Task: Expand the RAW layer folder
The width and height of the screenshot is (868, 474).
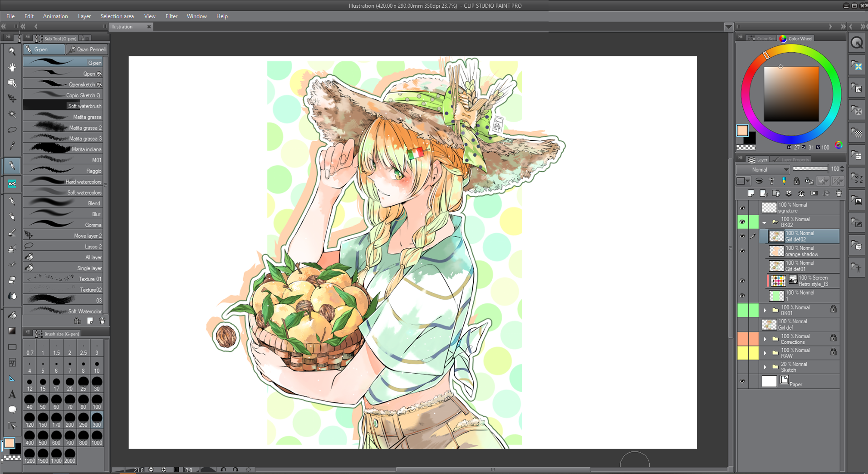Action: coord(765,353)
